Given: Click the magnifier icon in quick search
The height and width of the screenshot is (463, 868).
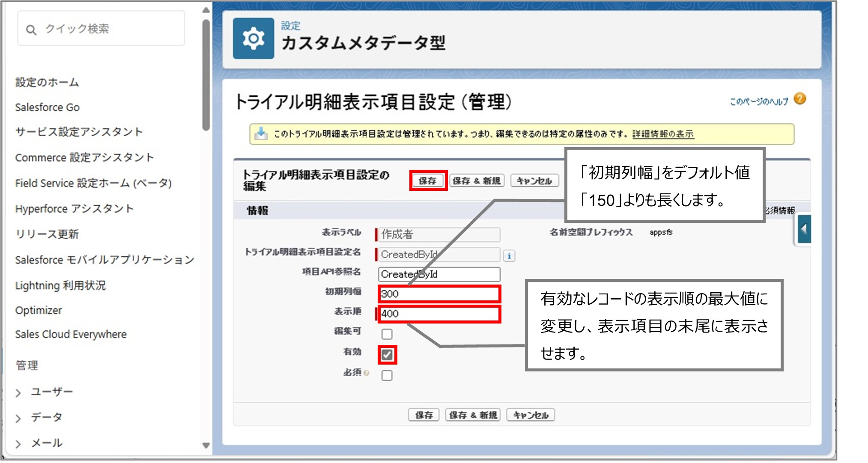Looking at the screenshot, I should (31, 30).
